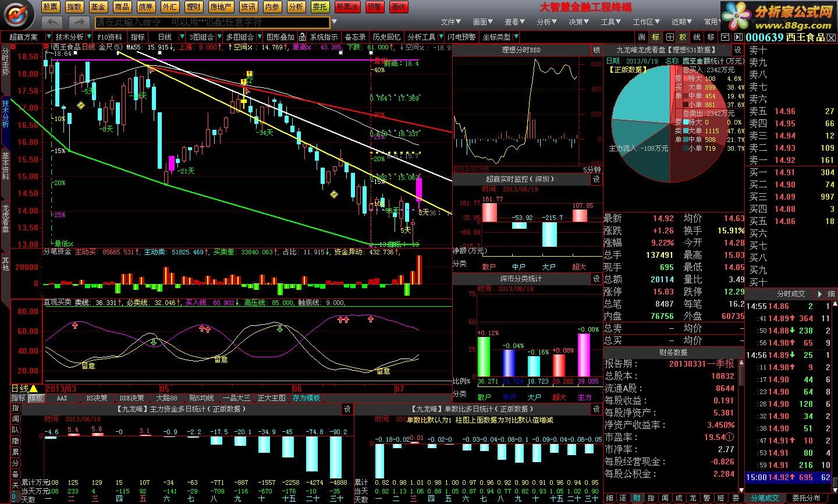Click the arrow next to 分时成交 header
Viewport: 838px width, 504px height.
pyautogui.click(x=820, y=294)
